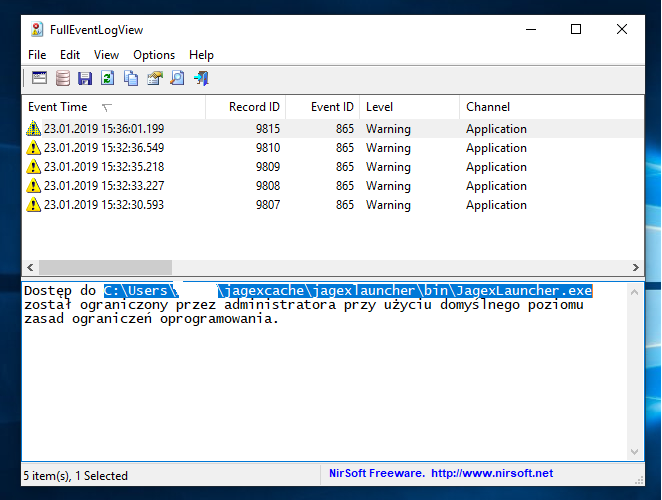Click the down arrow of description scrollbar
Viewport: 662px width, 500px height.
click(x=636, y=452)
